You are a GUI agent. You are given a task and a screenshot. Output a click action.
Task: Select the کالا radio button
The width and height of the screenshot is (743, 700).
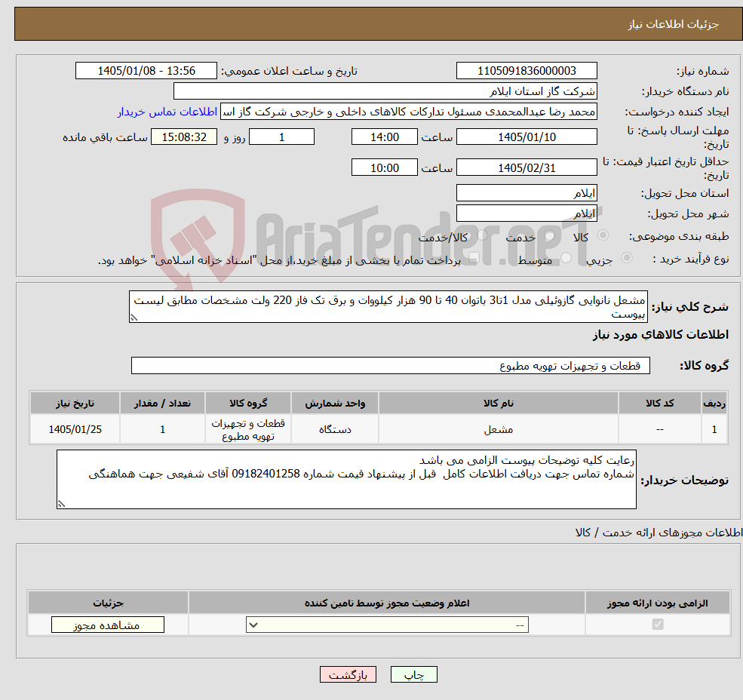click(x=603, y=235)
